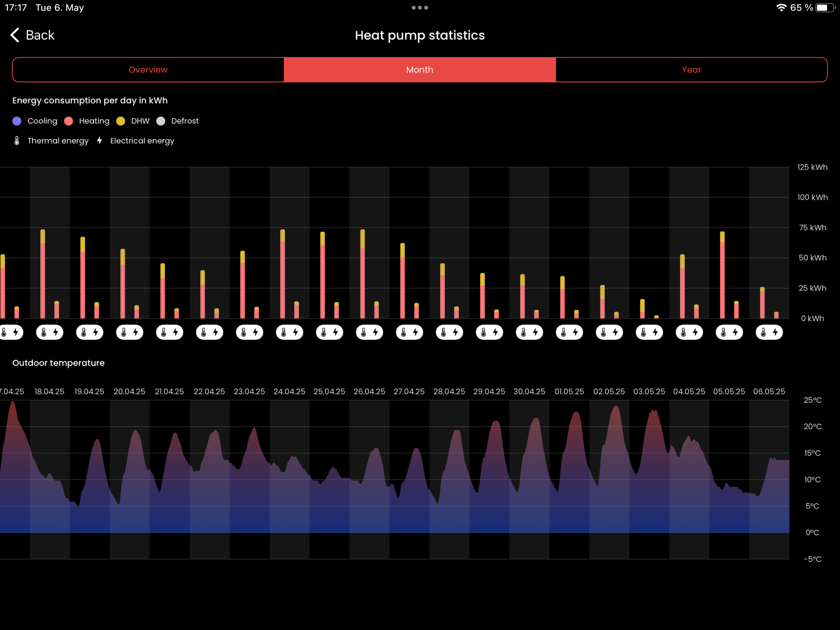The width and height of the screenshot is (840, 630).
Task: Switch to the Year tab
Action: tap(691, 70)
